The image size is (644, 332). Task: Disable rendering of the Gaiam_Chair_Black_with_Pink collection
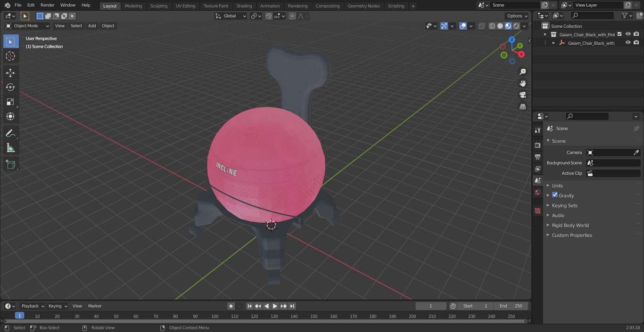tap(636, 34)
